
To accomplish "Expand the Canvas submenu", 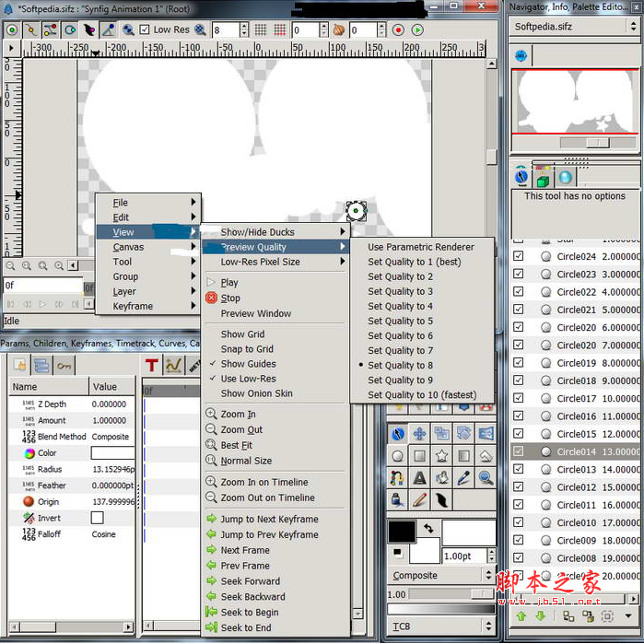I will pos(148,247).
